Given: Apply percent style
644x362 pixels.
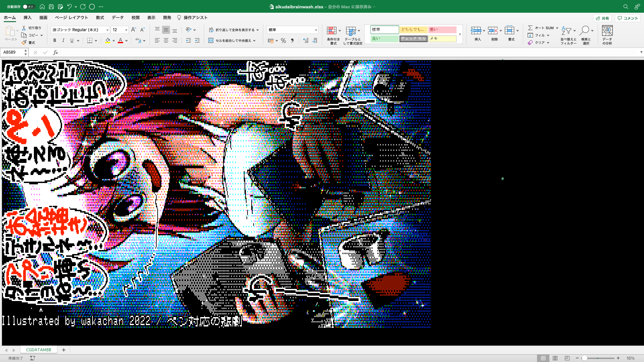Looking at the screenshot, I should coord(283,41).
